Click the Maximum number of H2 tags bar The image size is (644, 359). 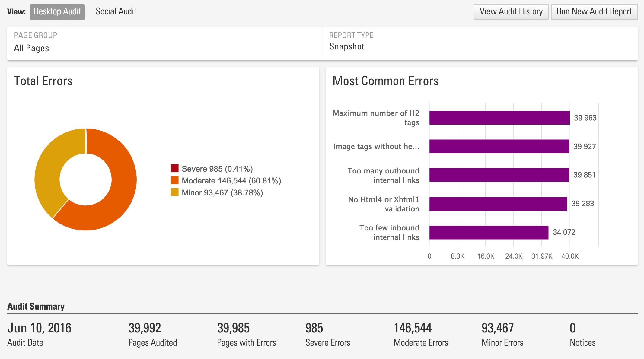click(499, 118)
